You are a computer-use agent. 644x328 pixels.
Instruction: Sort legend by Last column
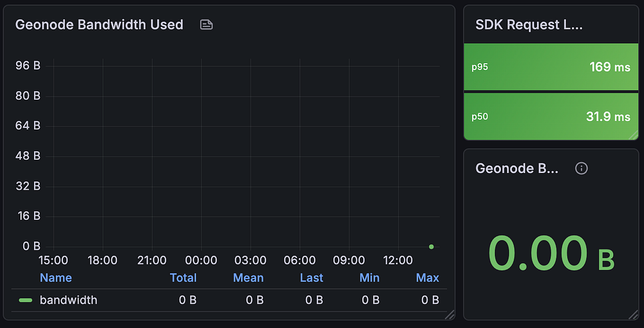point(311,278)
